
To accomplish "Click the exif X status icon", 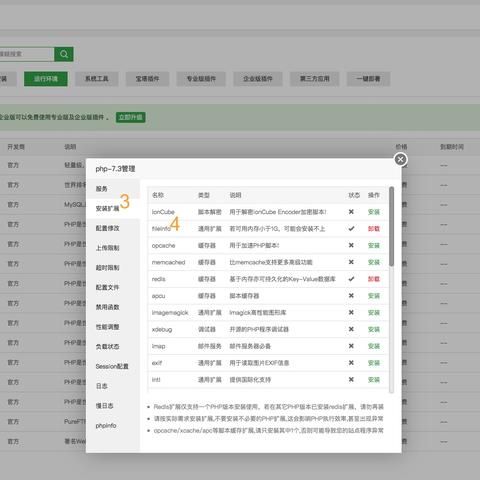I will tap(351, 363).
